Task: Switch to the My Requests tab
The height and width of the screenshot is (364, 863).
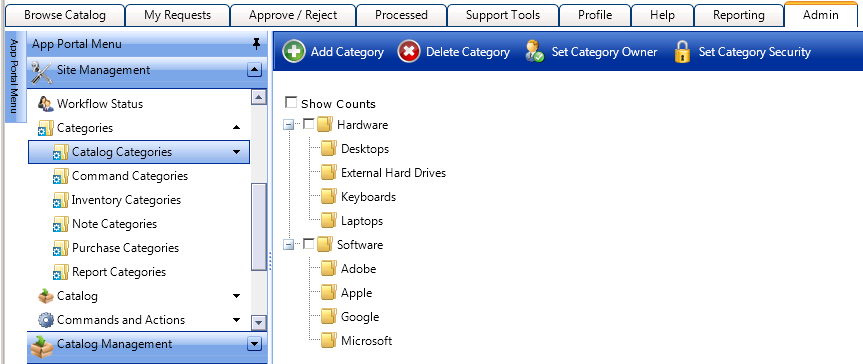Action: pyautogui.click(x=177, y=15)
